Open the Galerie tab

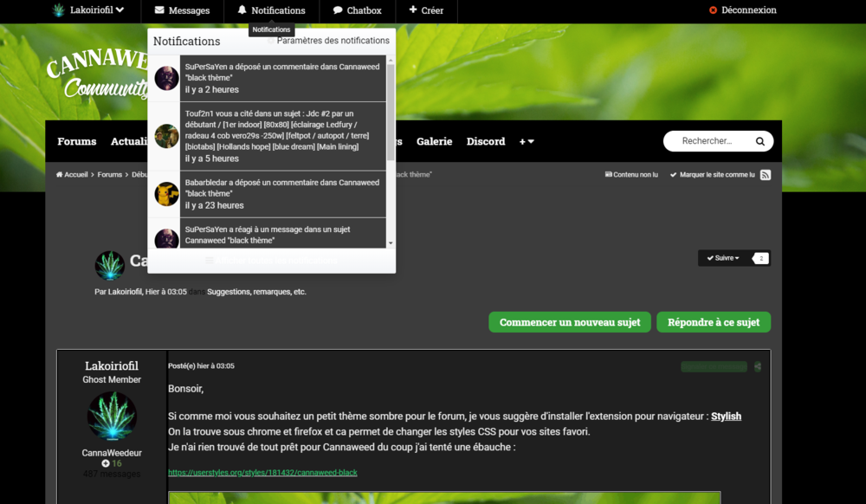tap(434, 141)
